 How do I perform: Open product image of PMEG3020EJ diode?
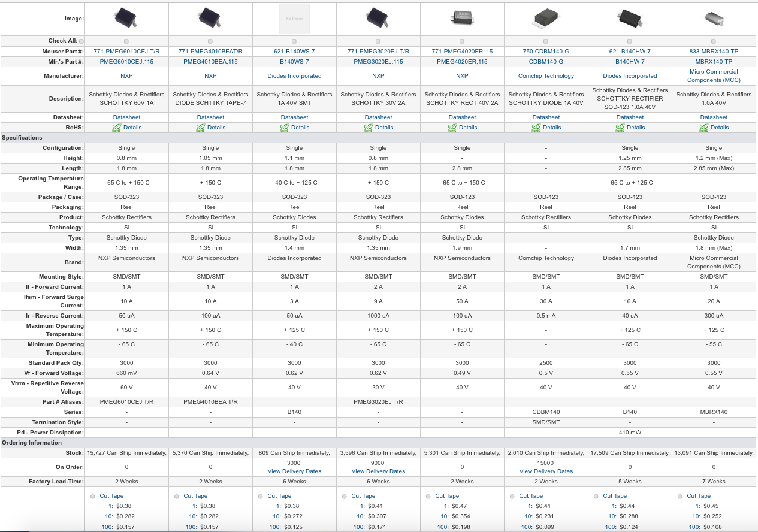[x=378, y=19]
